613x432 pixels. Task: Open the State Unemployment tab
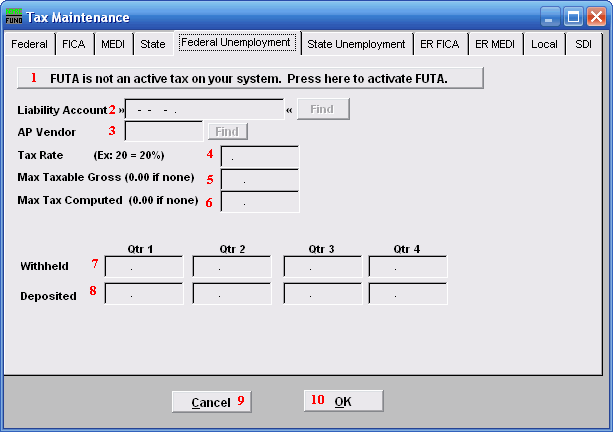point(356,45)
